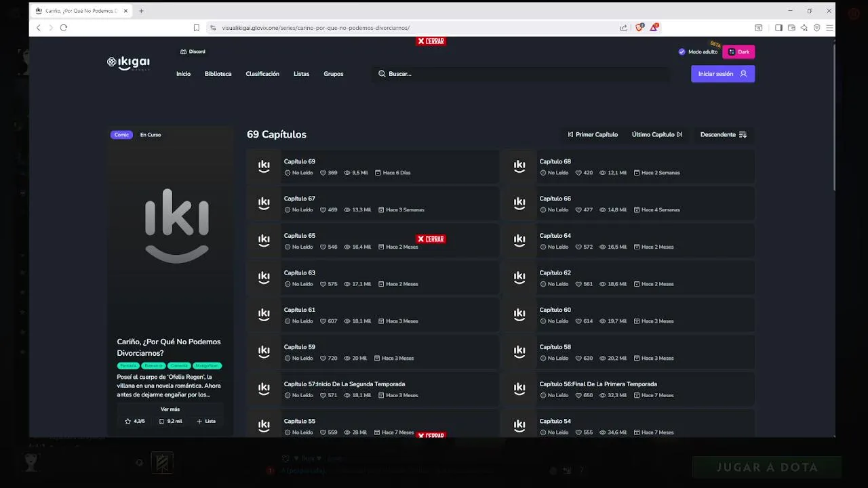Open the Discord link

[193, 52]
